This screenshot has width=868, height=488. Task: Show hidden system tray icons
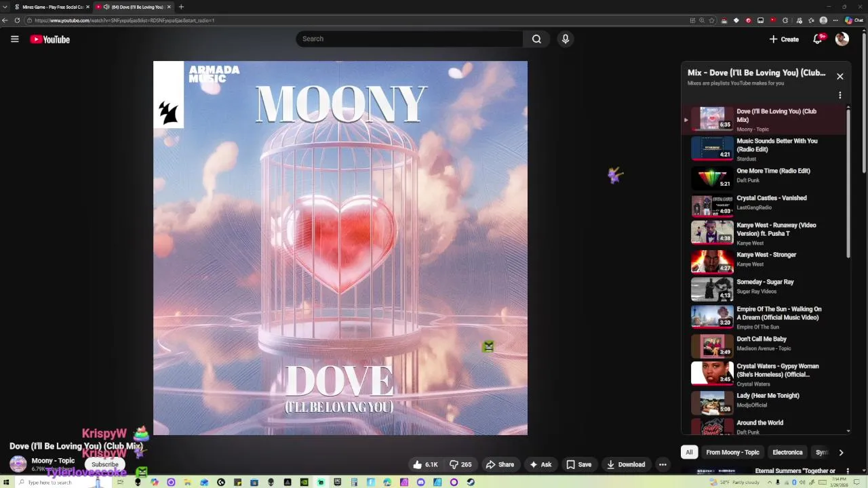[x=768, y=482]
